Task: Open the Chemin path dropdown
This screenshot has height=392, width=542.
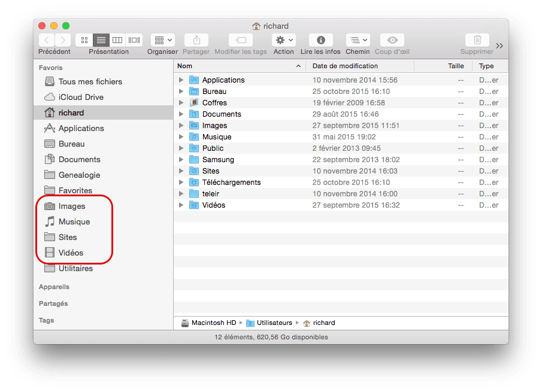Action: click(x=358, y=40)
